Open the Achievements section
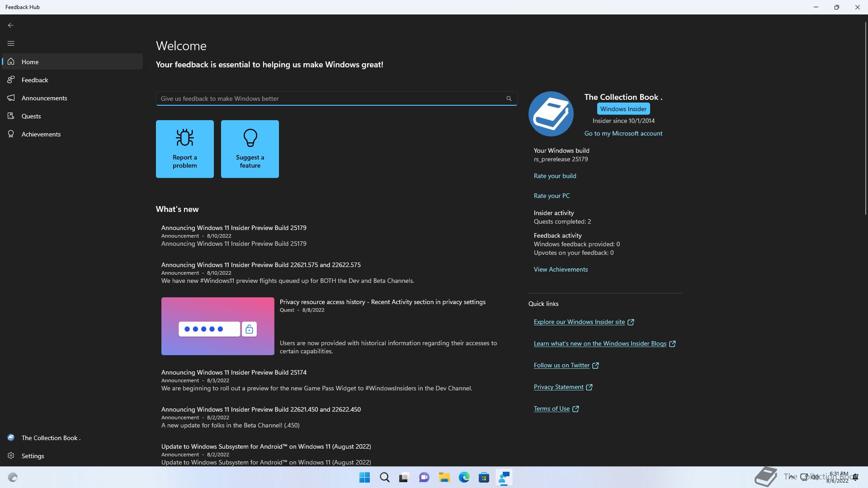 point(72,134)
